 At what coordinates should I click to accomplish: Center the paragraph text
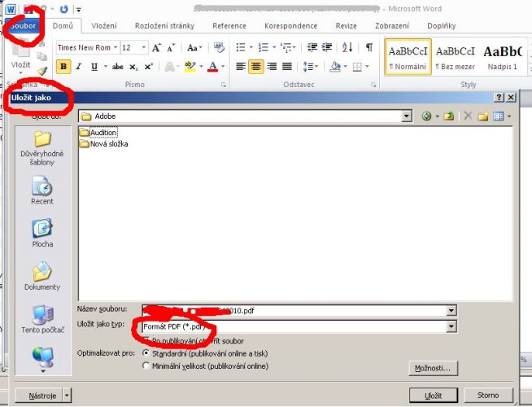coord(255,67)
